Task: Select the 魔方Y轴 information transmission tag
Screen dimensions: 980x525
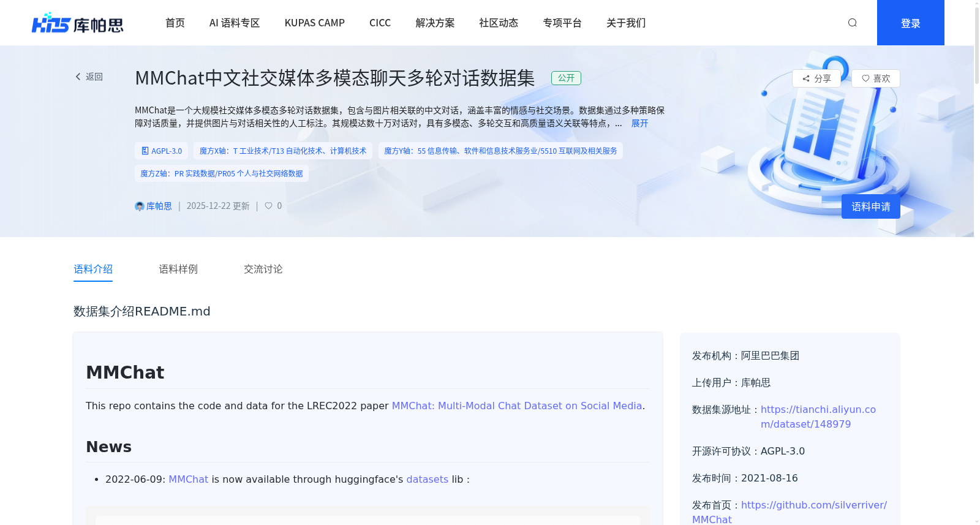Action: (x=500, y=151)
